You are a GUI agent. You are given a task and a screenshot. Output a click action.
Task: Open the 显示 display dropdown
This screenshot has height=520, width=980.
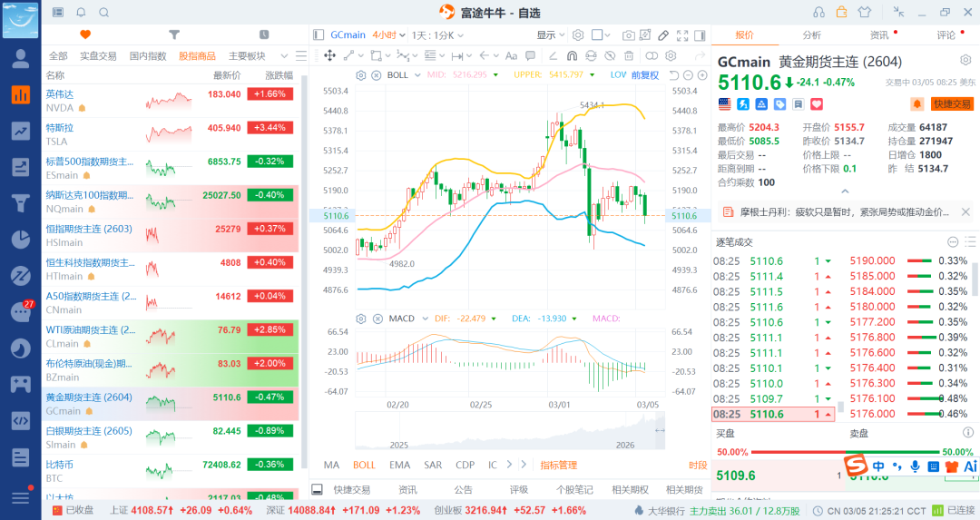[x=550, y=35]
